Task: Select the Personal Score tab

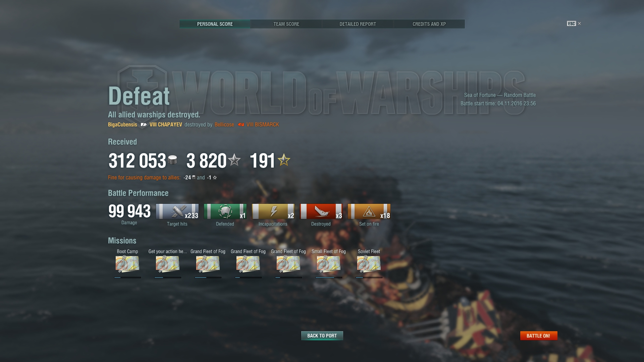Action: (x=215, y=24)
